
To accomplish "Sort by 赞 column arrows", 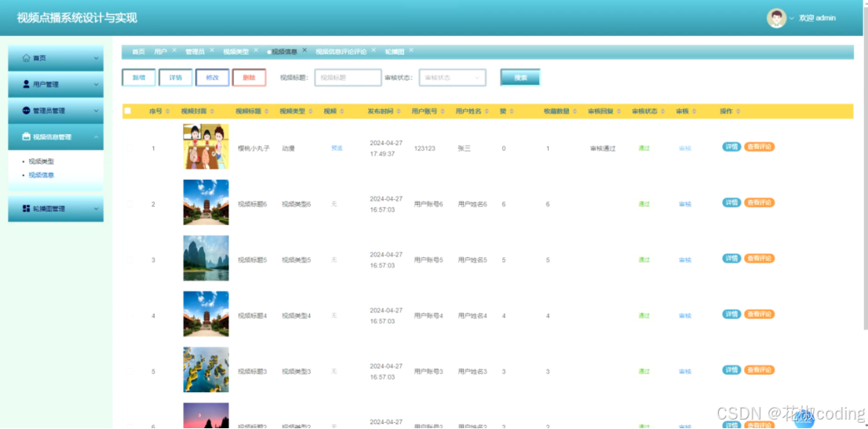I will click(512, 111).
